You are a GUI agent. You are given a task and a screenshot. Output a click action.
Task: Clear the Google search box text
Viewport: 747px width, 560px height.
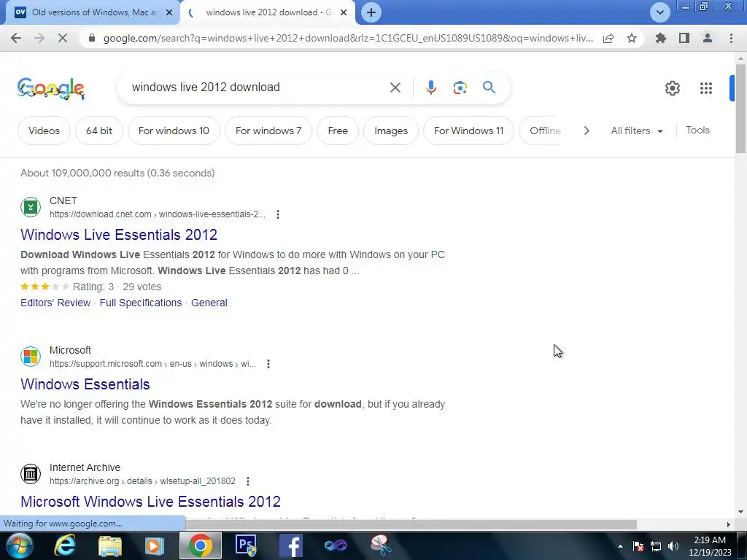tap(395, 87)
